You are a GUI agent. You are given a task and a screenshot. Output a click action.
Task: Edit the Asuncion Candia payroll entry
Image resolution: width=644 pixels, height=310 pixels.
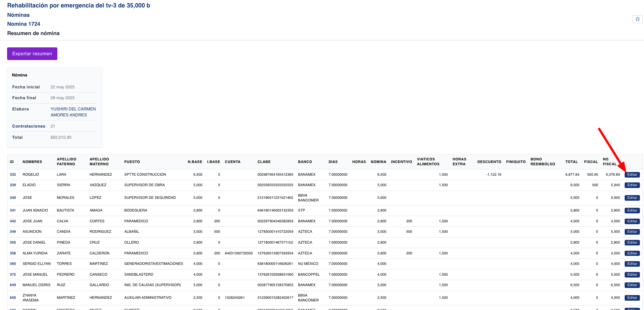632,232
